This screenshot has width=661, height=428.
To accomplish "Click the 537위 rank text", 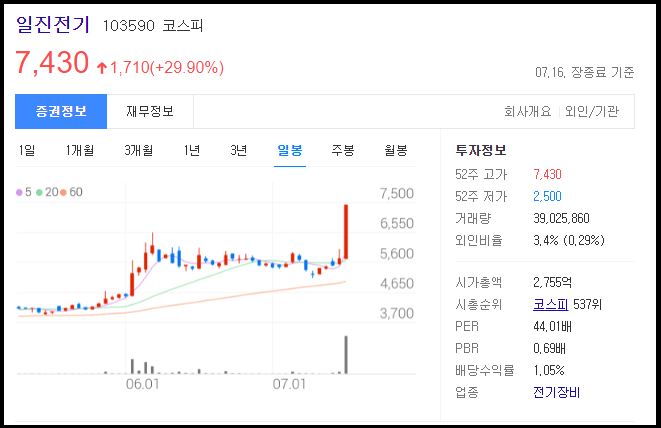I will (587, 304).
